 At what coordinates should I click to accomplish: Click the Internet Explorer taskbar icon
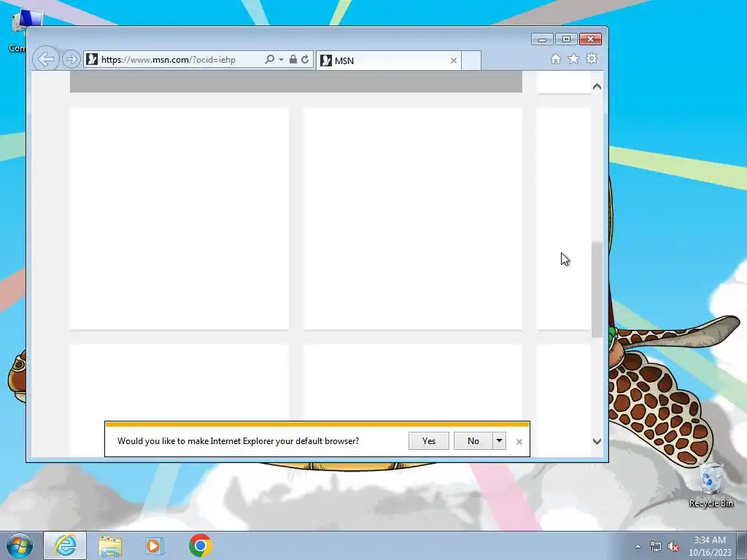click(65, 545)
